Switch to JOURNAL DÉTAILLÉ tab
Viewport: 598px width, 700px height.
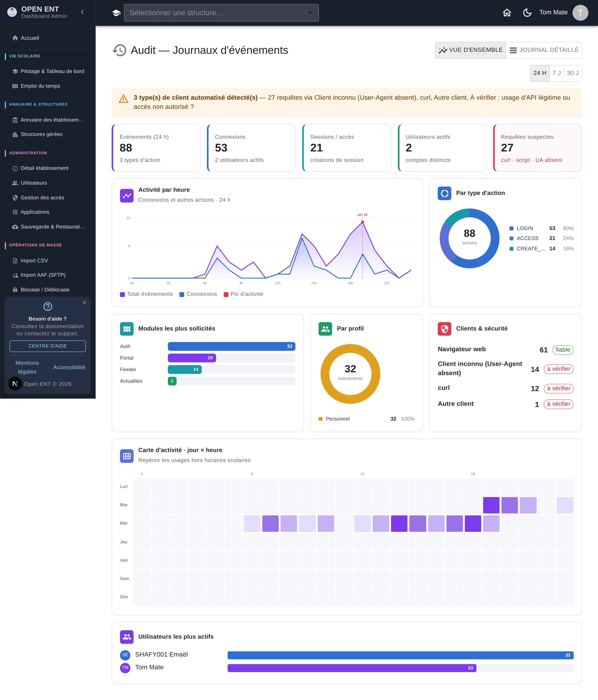(x=544, y=50)
